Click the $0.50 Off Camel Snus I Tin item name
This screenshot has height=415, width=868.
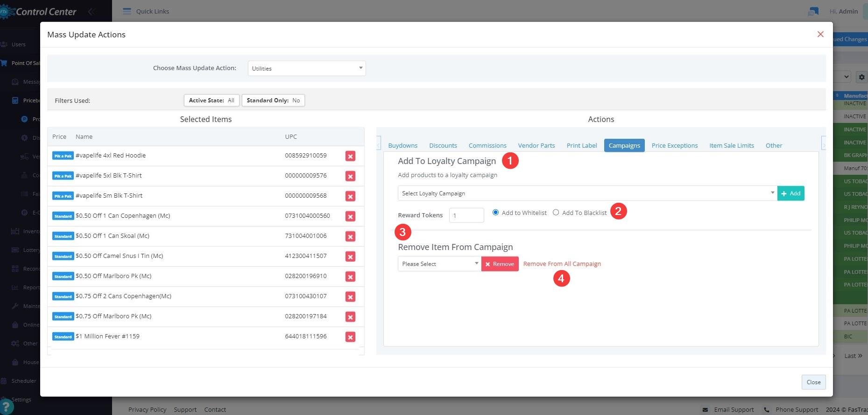click(119, 256)
